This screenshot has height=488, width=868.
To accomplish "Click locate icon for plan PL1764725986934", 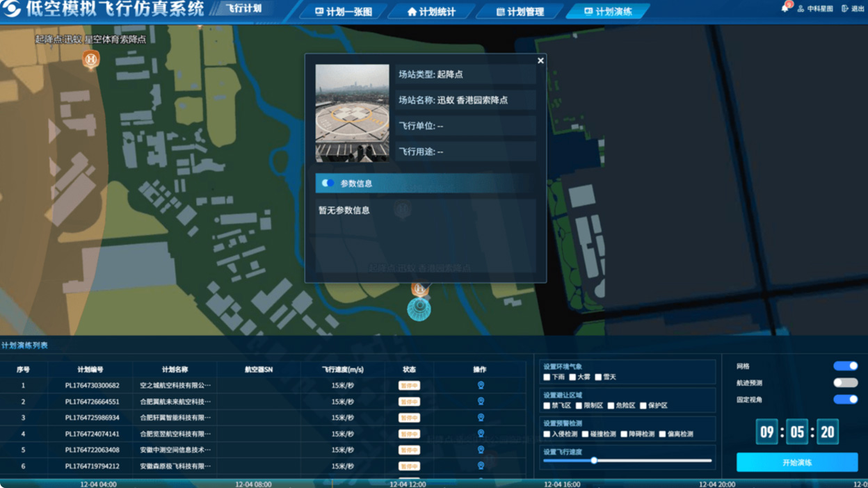I will pyautogui.click(x=480, y=418).
